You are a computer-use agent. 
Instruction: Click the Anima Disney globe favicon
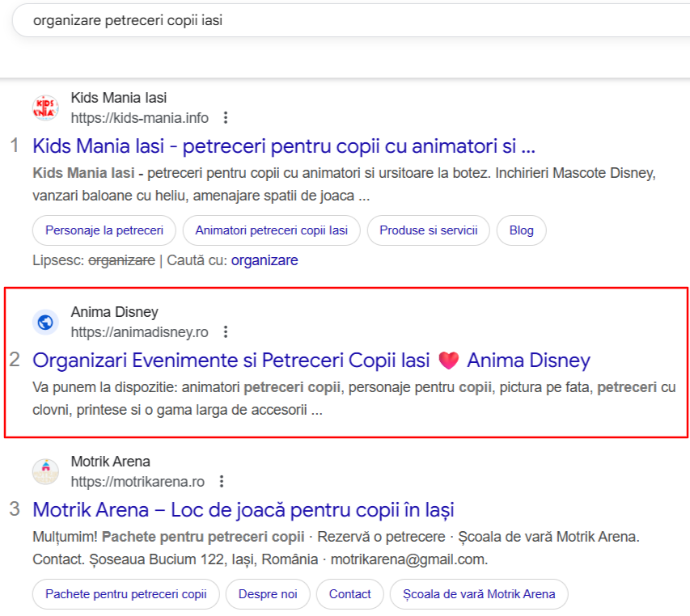point(45,323)
